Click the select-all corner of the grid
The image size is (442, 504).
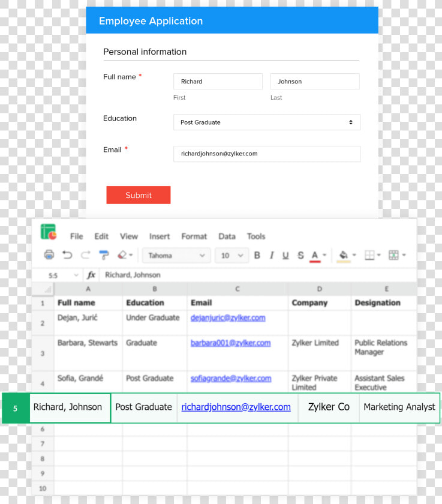[43, 289]
